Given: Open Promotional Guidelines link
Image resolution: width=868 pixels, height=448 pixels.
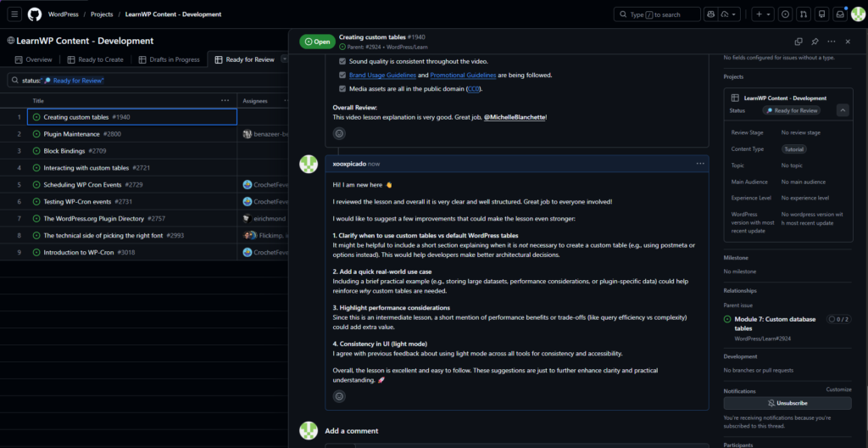Looking at the screenshot, I should point(463,75).
